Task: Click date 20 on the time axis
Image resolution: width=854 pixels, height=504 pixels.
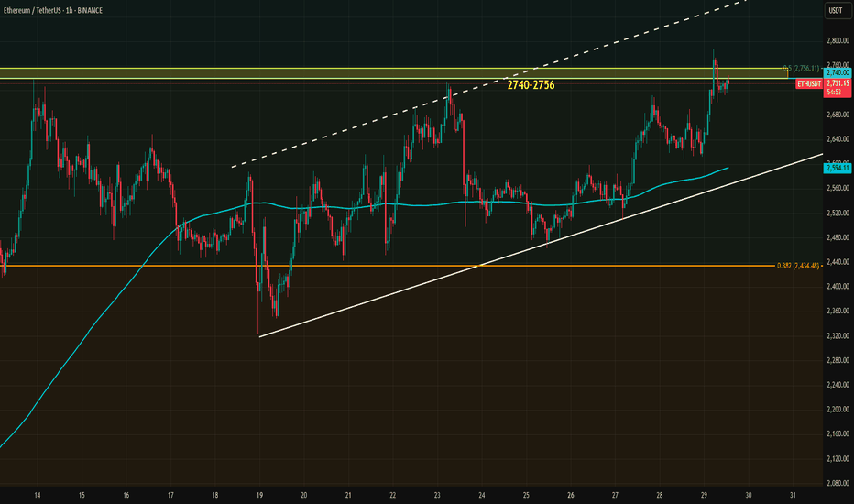Action: (304, 495)
